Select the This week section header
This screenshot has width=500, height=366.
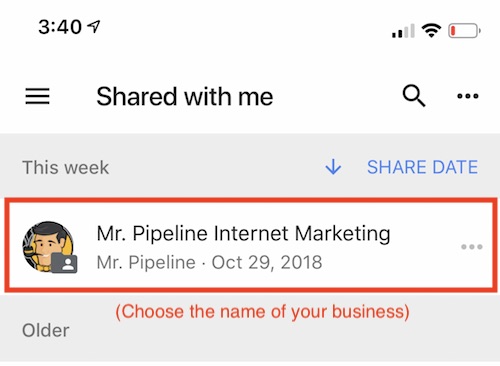point(65,167)
